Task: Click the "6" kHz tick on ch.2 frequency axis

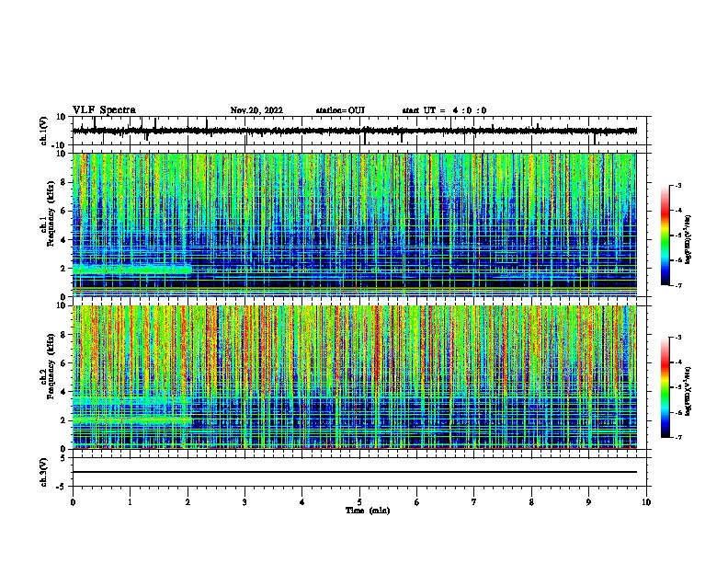Action: point(63,363)
